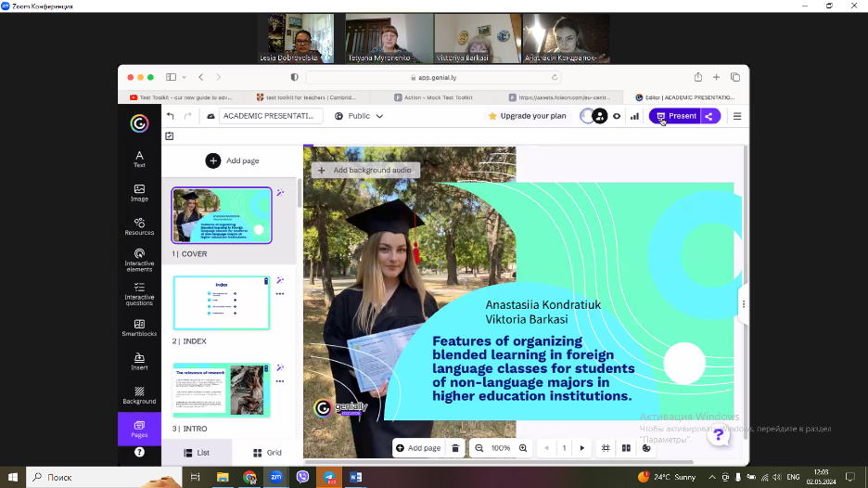Image resolution: width=868 pixels, height=488 pixels.
Task: Open the hamburger menu at top right
Action: (x=737, y=116)
